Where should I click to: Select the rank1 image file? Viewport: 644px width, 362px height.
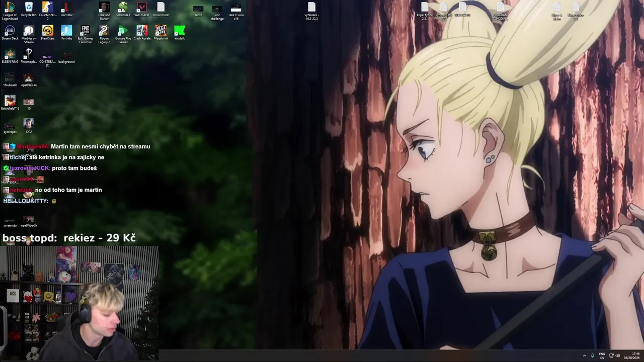(x=199, y=11)
